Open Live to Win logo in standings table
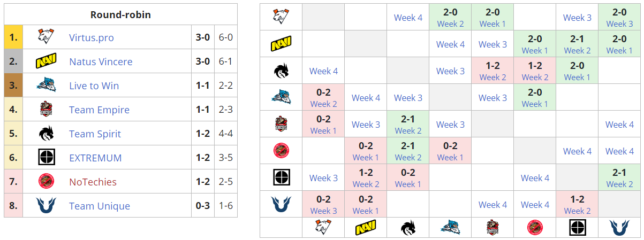This screenshot has height=240, width=644. point(46,86)
